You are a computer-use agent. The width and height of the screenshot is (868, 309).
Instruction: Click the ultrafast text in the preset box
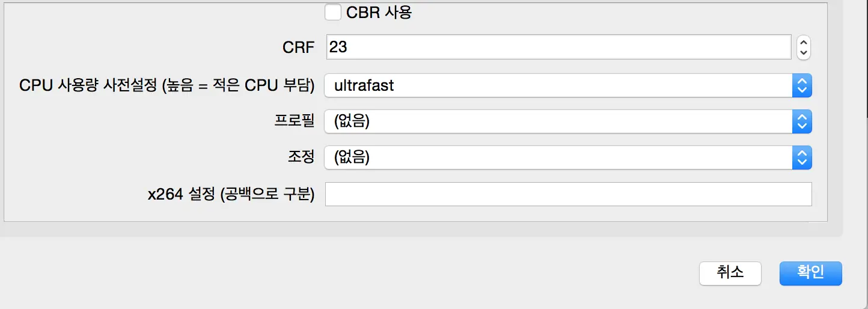coord(364,85)
